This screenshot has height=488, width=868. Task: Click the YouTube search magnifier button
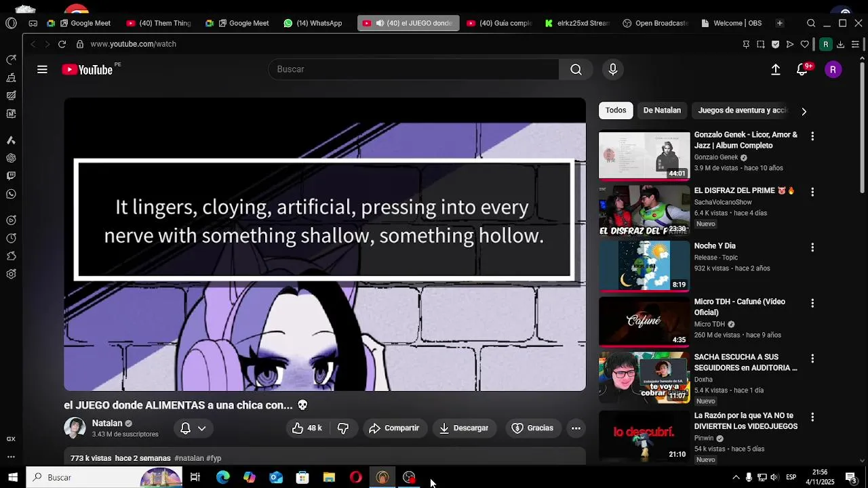click(576, 69)
